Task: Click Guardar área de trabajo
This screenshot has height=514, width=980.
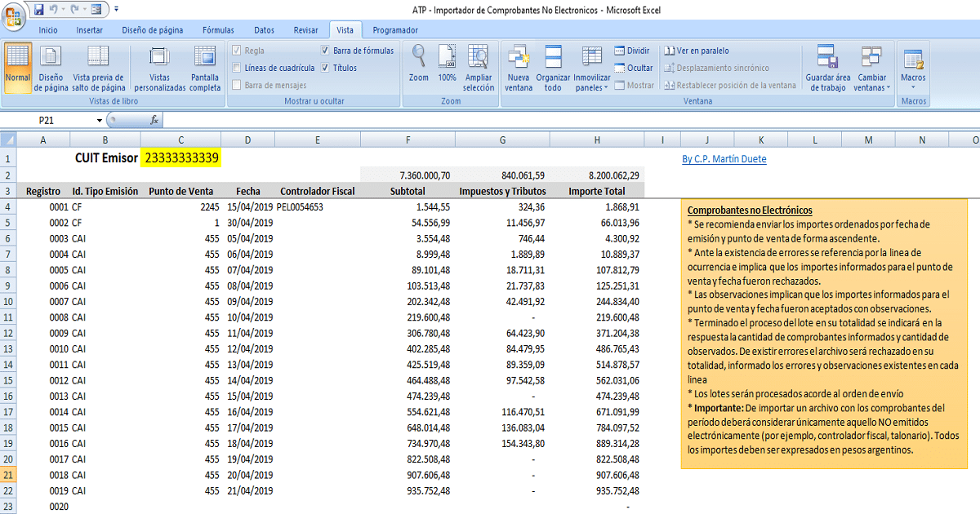Action: pyautogui.click(x=827, y=67)
